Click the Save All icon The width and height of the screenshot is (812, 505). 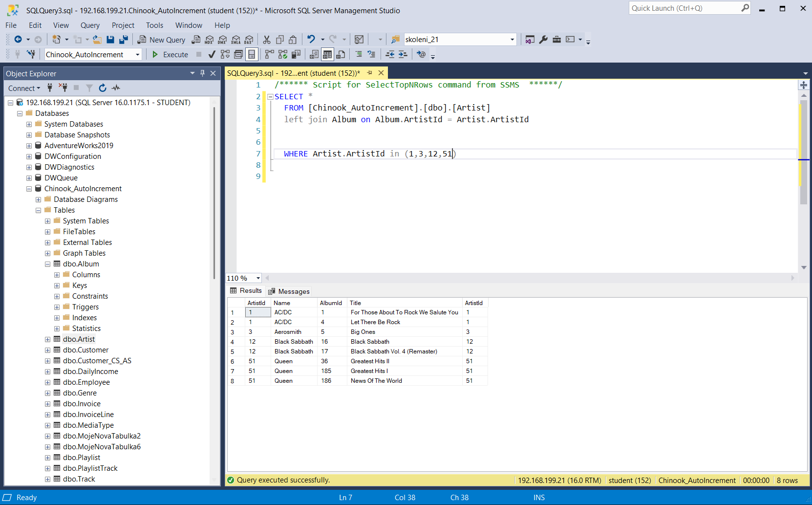124,40
